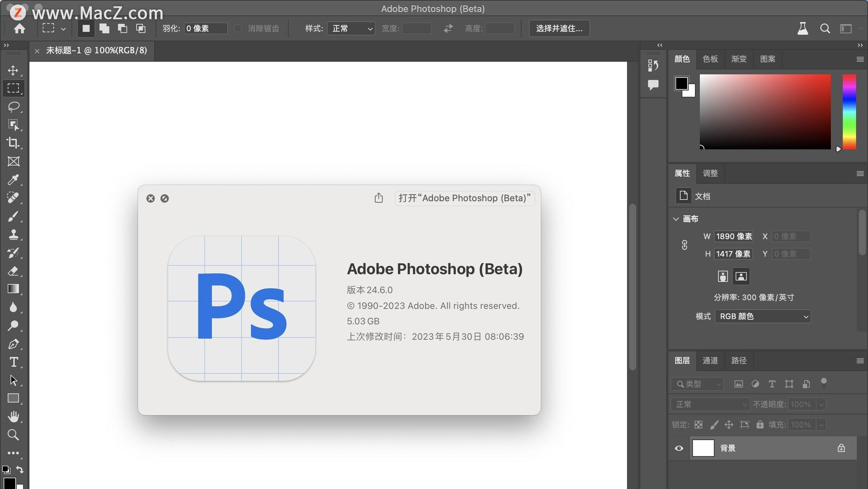Set canvas to portrait orientation button

[723, 276]
